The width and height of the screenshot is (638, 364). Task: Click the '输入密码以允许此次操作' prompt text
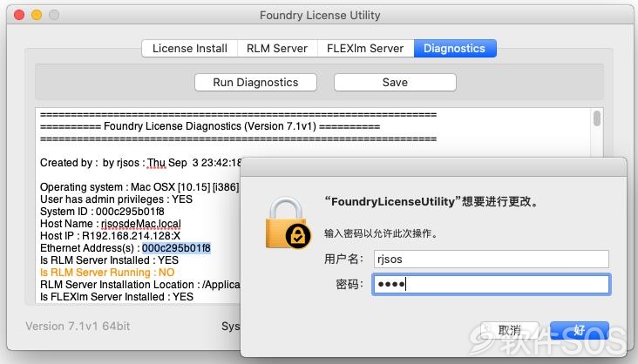pos(381,233)
